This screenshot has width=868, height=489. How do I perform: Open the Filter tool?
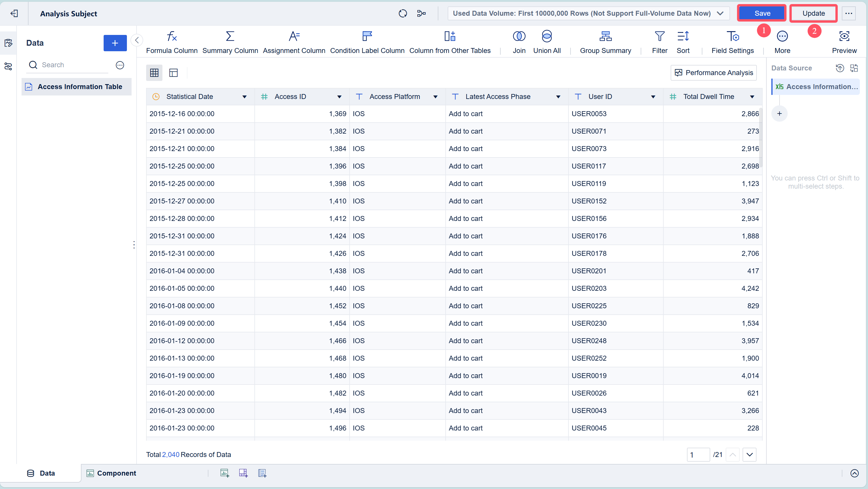[659, 42]
